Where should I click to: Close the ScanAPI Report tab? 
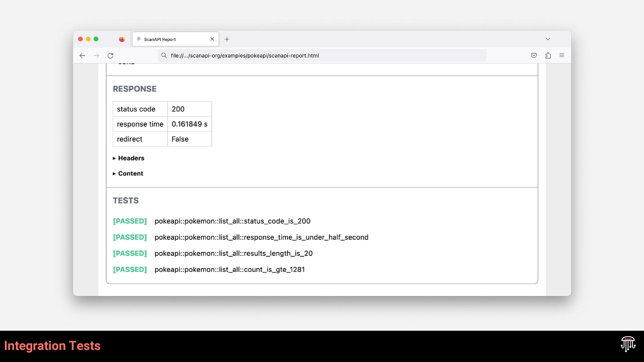212,39
